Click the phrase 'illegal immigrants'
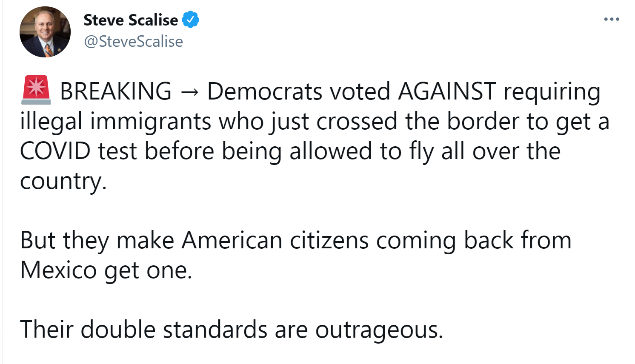This screenshot has height=364, width=635. coord(115,122)
